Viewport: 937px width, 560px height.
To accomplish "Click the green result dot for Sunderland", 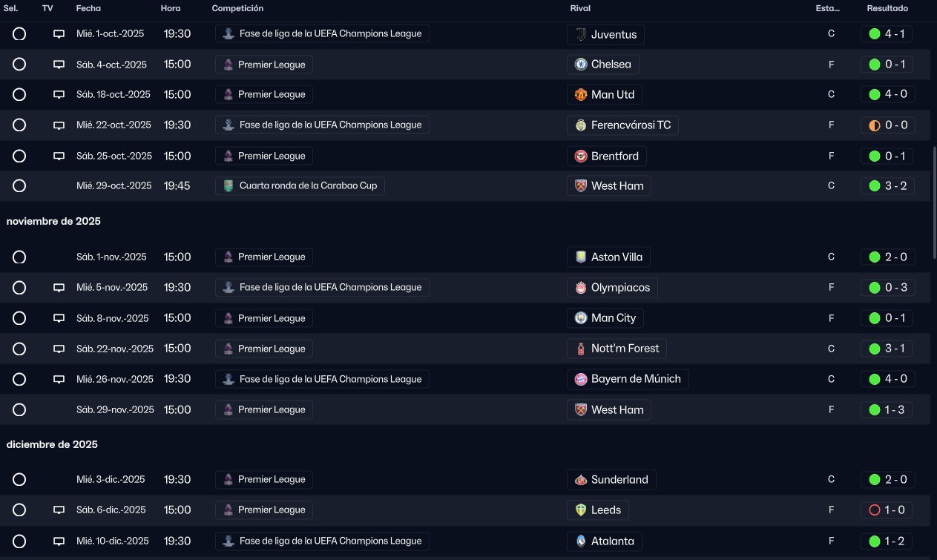I will coord(874,480).
